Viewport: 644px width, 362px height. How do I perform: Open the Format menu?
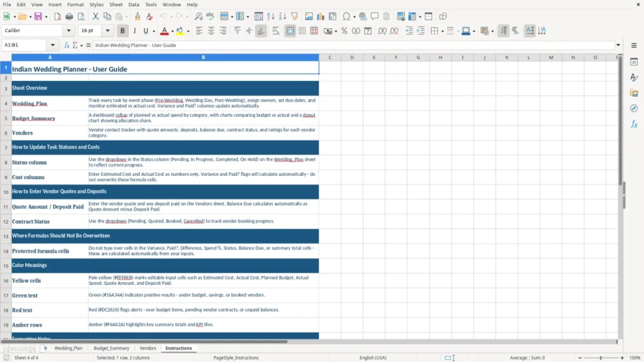[75, 4]
